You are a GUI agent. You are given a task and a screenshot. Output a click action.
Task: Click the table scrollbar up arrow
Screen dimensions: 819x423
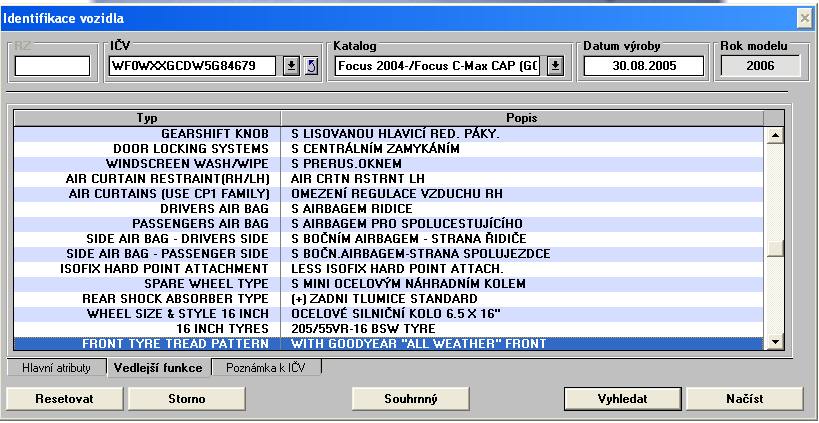click(x=774, y=133)
